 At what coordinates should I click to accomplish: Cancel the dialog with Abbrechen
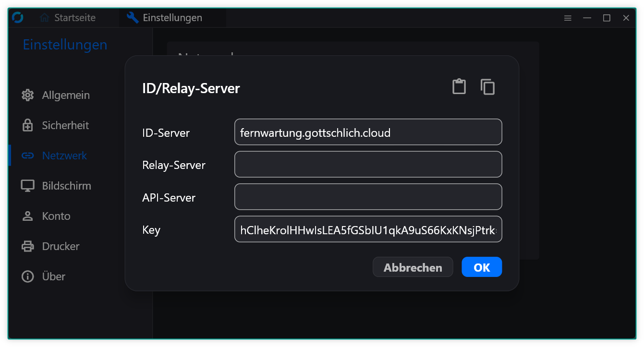(x=413, y=267)
